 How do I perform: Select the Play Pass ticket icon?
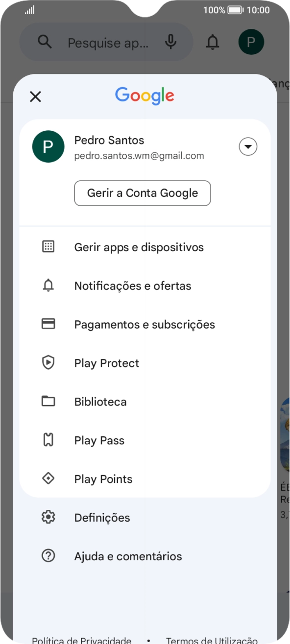coord(48,439)
